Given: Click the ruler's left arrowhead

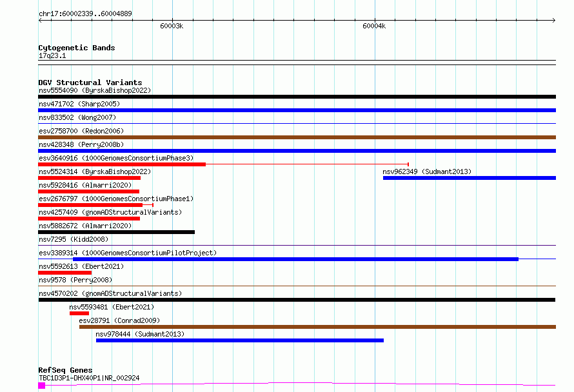Looking at the screenshot, I should pos(40,21).
